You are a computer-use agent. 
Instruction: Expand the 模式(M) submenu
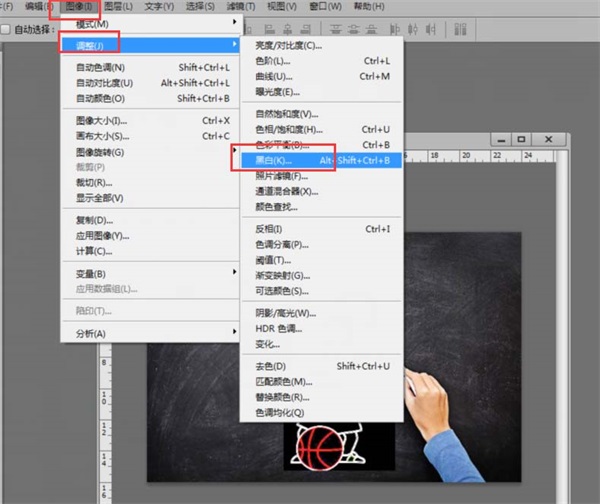(x=151, y=24)
